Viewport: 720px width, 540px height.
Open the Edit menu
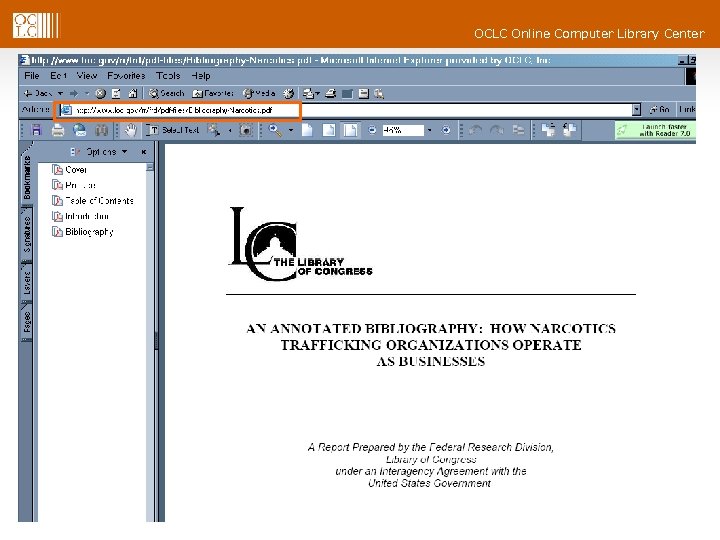coord(58,76)
